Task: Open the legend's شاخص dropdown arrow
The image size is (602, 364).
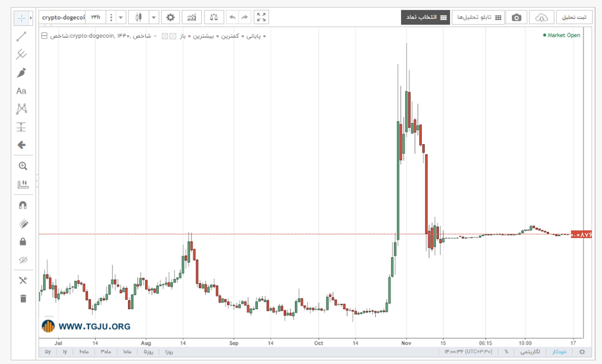Action: coord(155,36)
